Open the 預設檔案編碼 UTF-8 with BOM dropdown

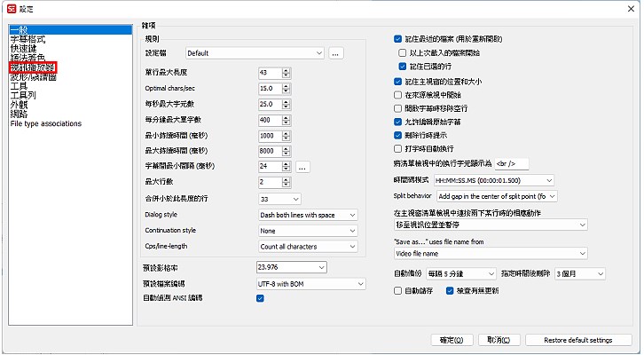(310, 283)
